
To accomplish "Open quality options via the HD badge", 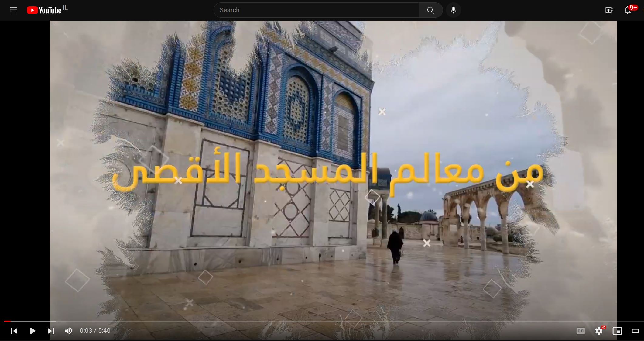I will [603, 327].
